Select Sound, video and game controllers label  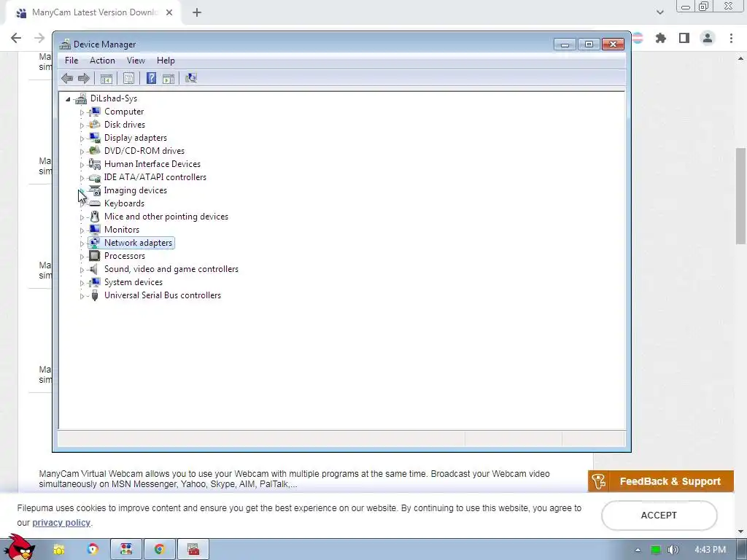(171, 269)
